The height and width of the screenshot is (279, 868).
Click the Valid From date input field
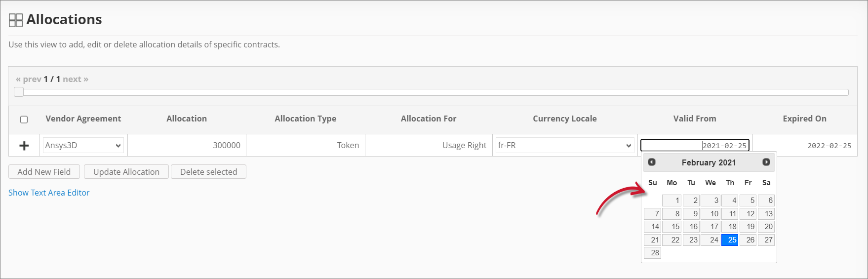(x=695, y=145)
